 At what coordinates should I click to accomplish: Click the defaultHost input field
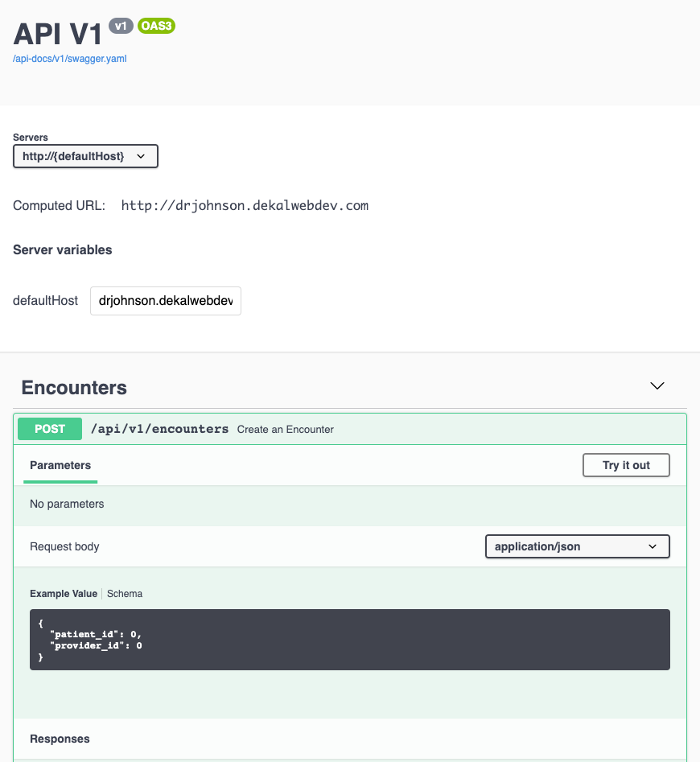click(x=166, y=301)
